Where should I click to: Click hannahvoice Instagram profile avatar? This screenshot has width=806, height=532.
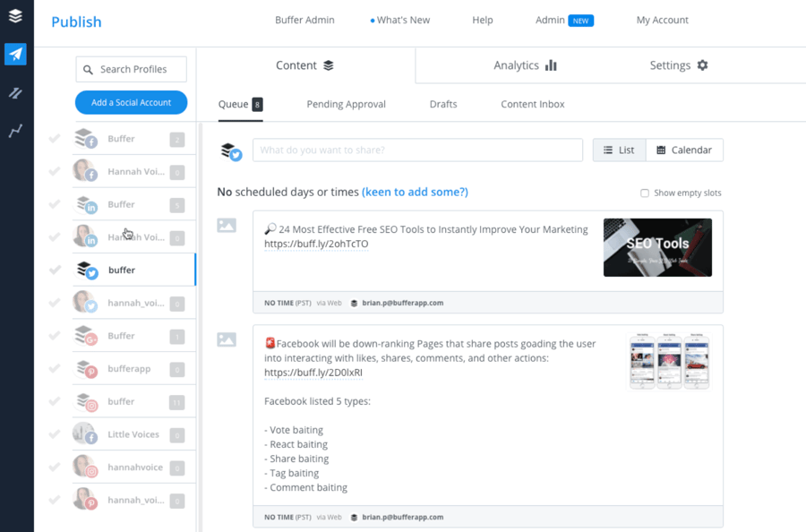[85, 468]
